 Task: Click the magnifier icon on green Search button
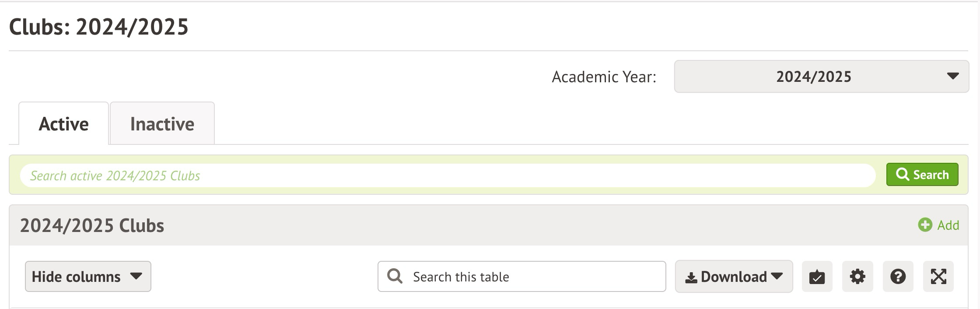coord(902,175)
